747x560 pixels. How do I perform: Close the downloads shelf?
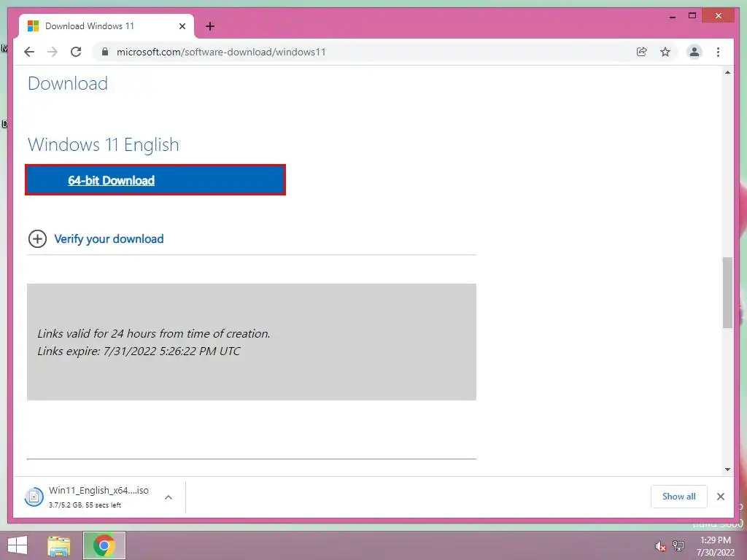(721, 497)
